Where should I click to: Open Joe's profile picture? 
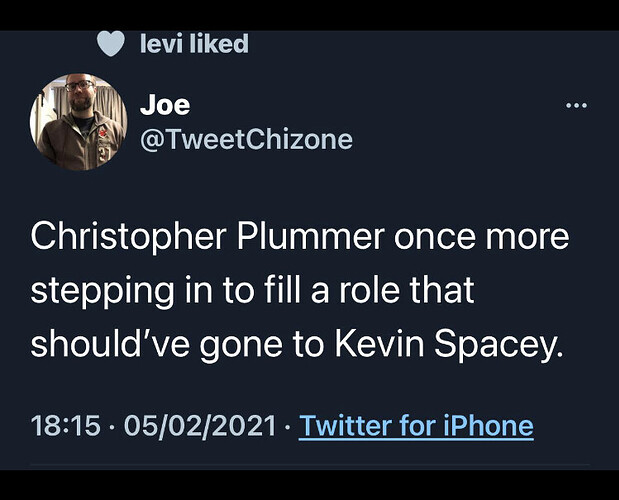(x=79, y=122)
